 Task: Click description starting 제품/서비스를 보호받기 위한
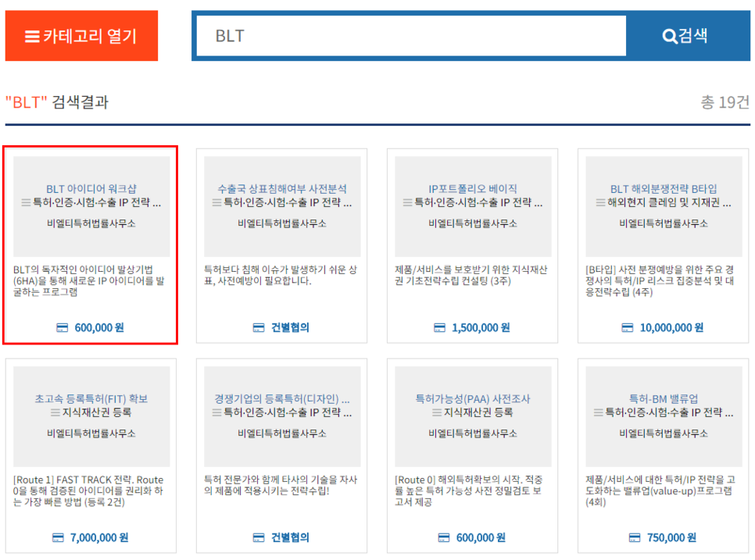[x=471, y=275]
